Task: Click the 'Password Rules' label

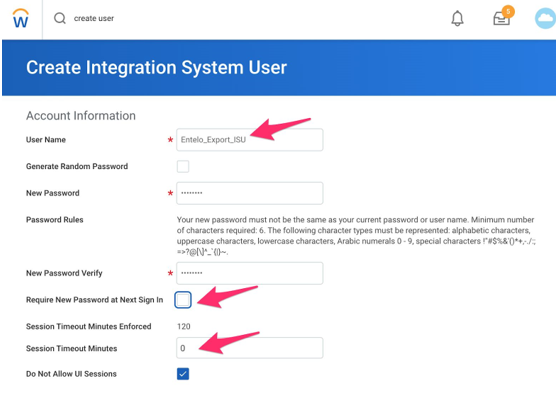Action: coord(55,220)
